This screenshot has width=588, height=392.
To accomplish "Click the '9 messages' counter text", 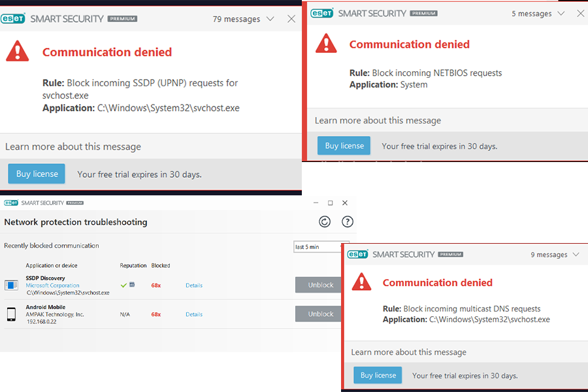I will pyautogui.click(x=549, y=255).
